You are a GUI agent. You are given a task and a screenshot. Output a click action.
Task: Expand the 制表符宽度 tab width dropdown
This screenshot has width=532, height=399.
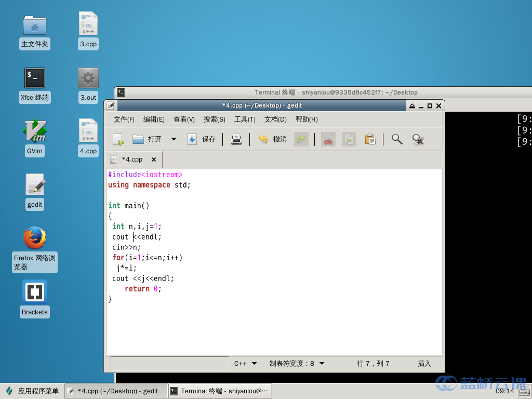coord(297,364)
